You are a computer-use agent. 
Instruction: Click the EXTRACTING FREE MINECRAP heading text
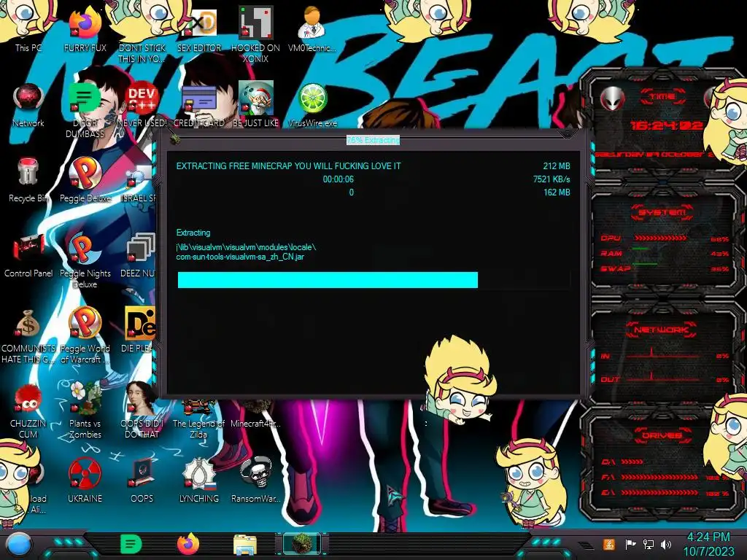pos(289,166)
